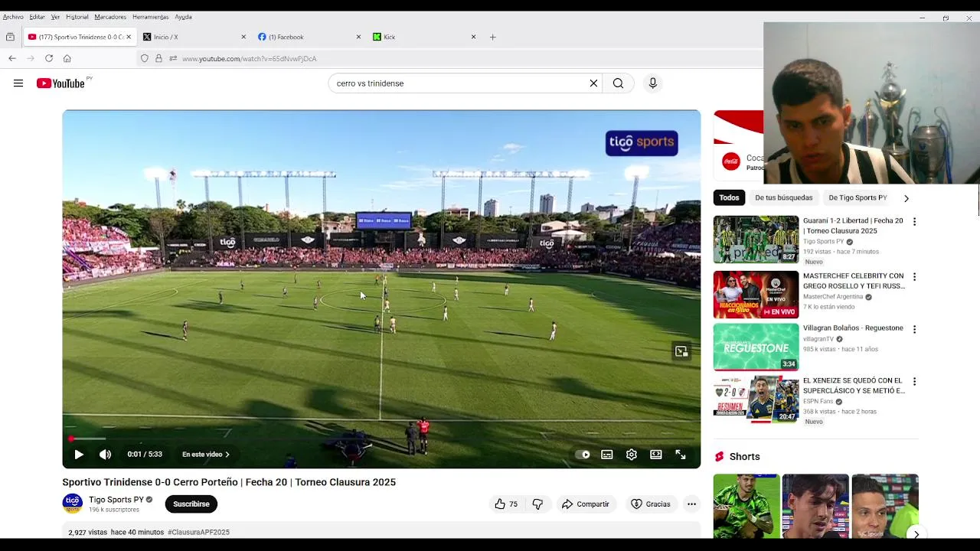Play the video

tap(79, 455)
